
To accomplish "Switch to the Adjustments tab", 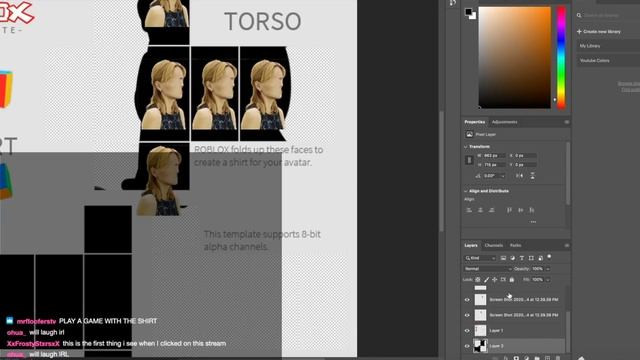I will pyautogui.click(x=504, y=122).
